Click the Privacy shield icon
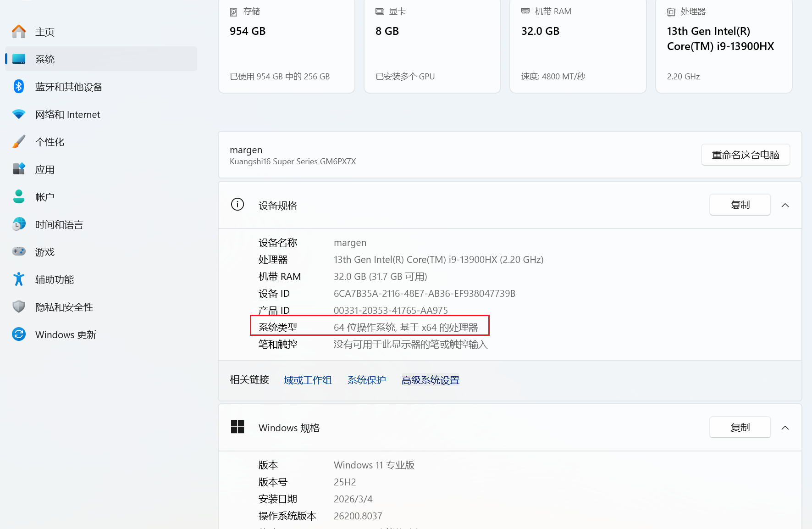This screenshot has width=812, height=529. (19, 306)
